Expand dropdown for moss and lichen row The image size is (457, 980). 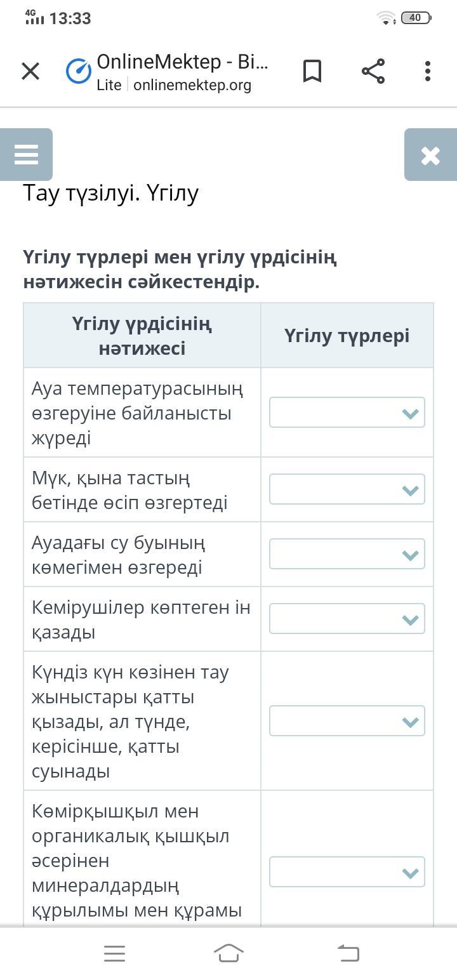click(347, 490)
